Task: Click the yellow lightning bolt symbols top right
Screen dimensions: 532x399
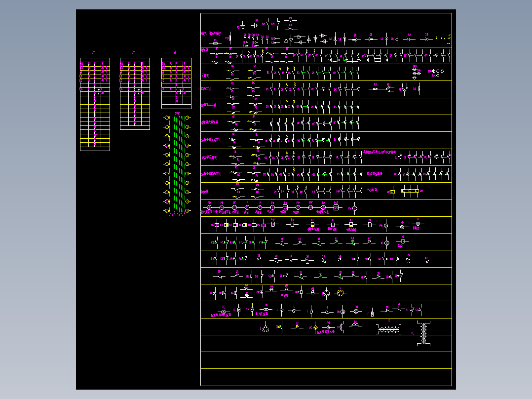Action: point(446,39)
